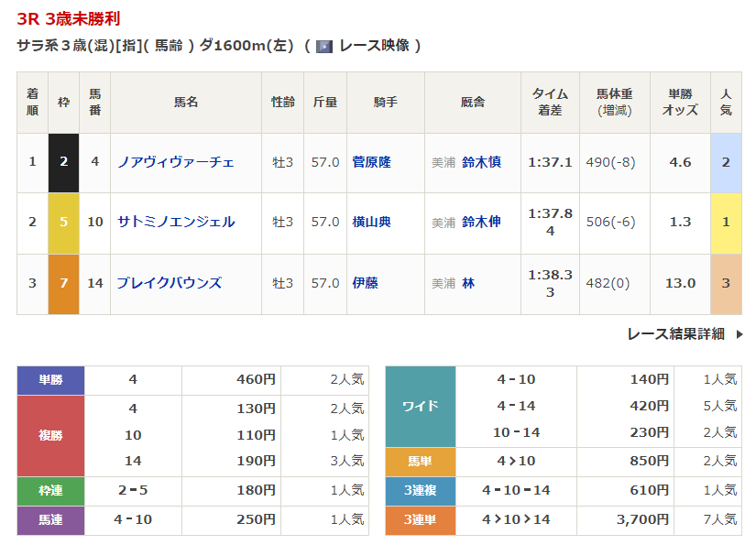Open jockey 菅原隆 profile
Image resolution: width=756 pixels, height=545 pixels.
371,162
